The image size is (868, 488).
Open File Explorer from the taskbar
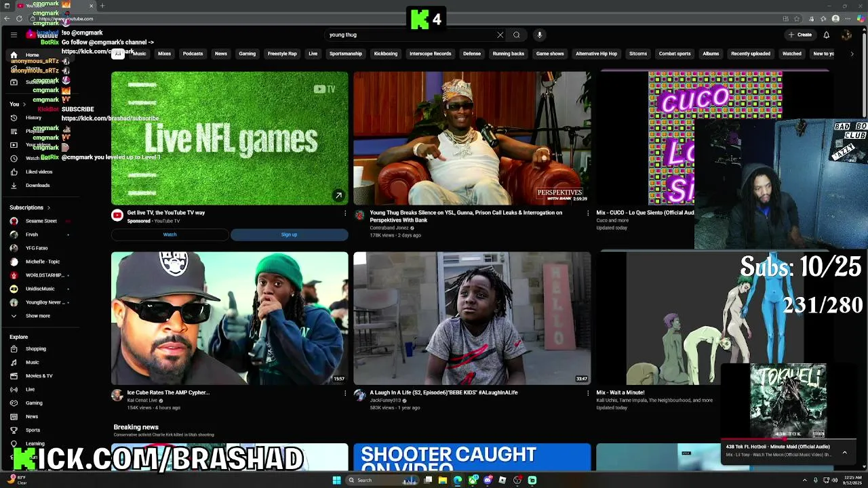pos(443,480)
